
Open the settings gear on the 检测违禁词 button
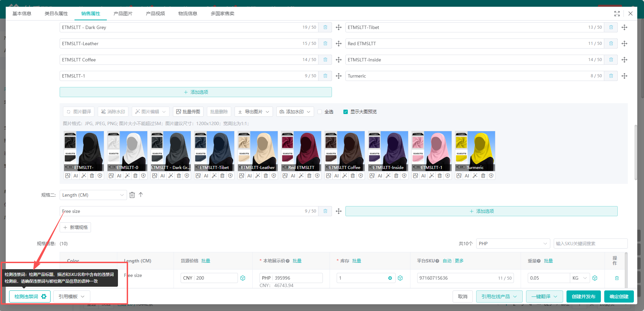(44, 296)
